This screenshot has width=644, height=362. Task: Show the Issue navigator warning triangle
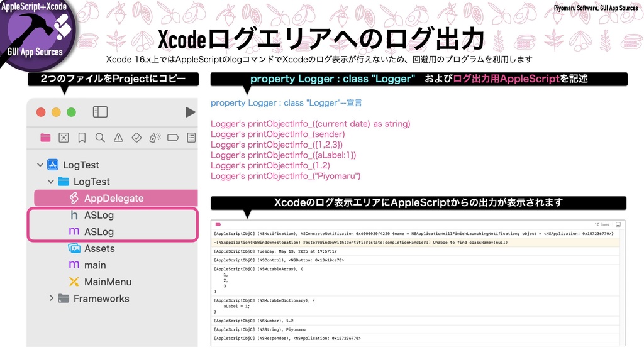(x=118, y=137)
